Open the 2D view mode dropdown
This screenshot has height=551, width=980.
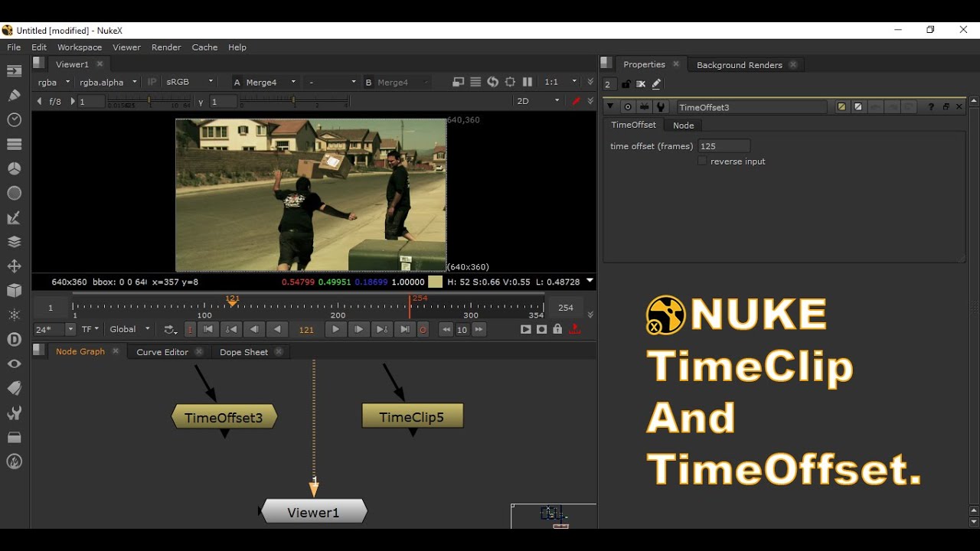[539, 101]
